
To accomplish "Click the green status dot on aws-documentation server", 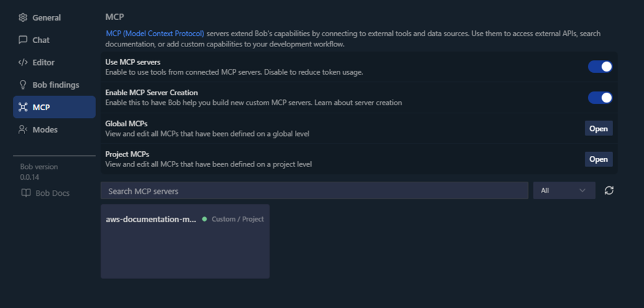I will pos(204,219).
